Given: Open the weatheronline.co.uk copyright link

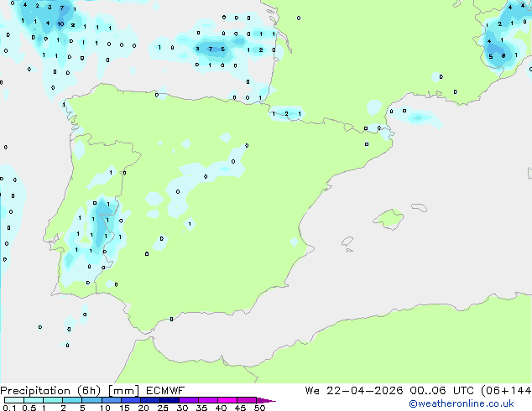Looking at the screenshot, I should (462, 403).
